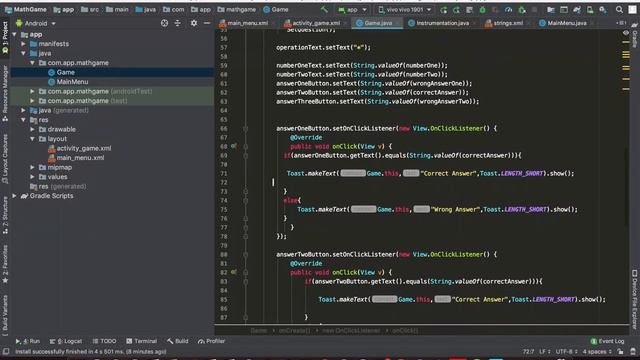Click the green Debug bug icon
The height and width of the screenshot is (360, 640).
pyautogui.click(x=482, y=9)
